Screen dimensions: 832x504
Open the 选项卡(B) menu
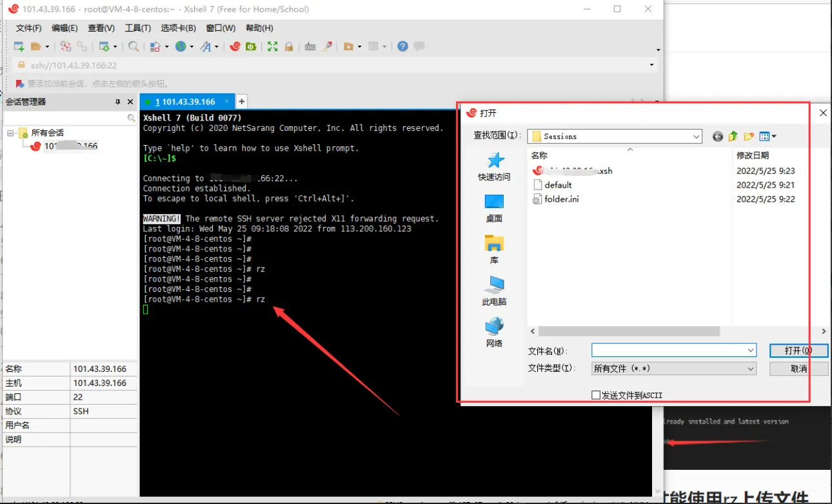178,28
